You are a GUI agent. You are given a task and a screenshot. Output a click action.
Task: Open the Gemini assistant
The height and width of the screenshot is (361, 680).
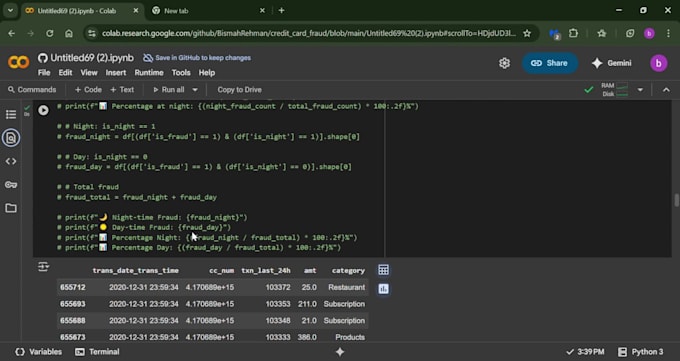(x=611, y=63)
